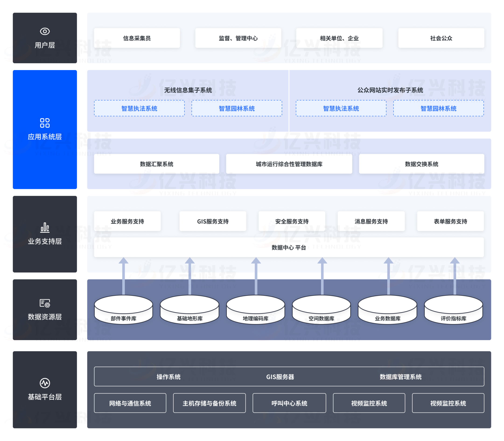Click the eye icon in 用户层 panel
This screenshot has height=441, width=504.
tap(45, 31)
